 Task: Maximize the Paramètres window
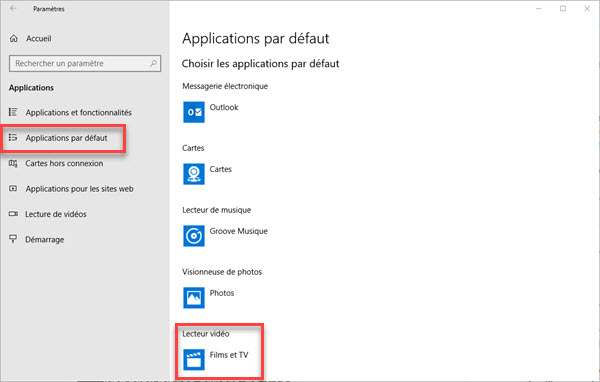pos(563,8)
